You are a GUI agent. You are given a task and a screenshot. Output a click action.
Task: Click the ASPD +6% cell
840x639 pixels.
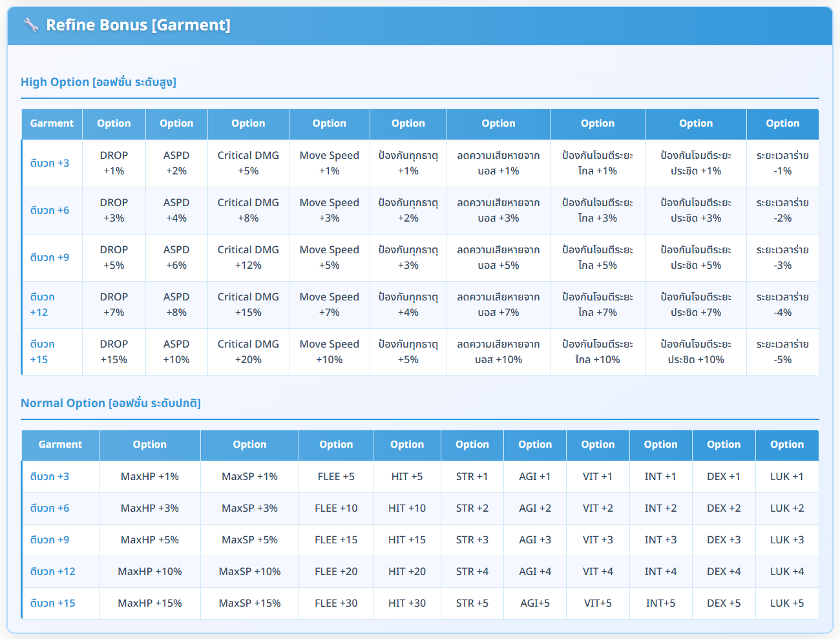click(176, 257)
